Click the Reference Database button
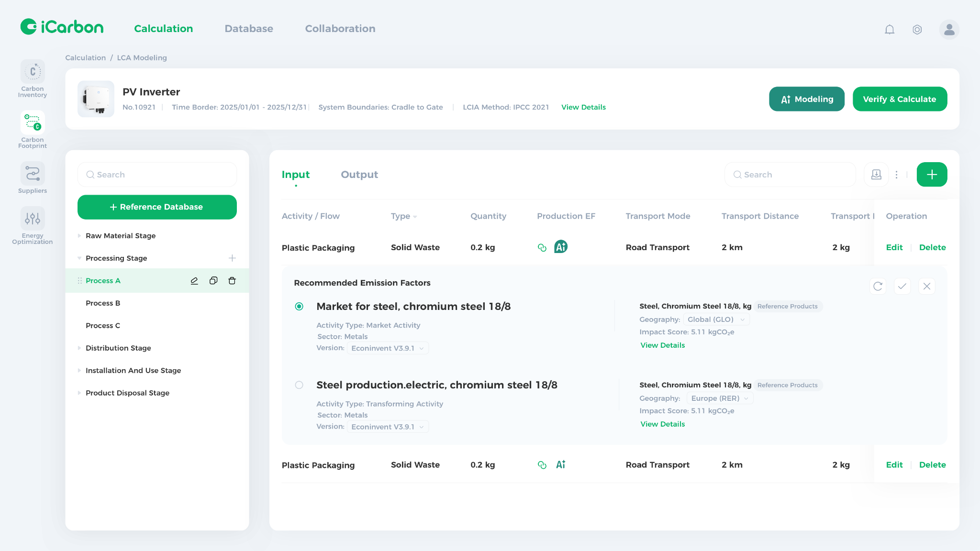 (x=157, y=207)
